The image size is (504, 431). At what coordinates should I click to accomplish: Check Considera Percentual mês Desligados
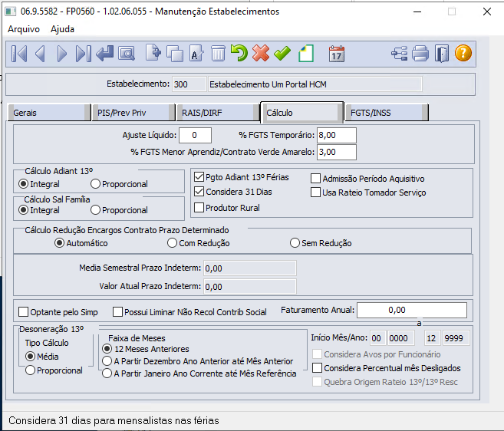(x=318, y=367)
